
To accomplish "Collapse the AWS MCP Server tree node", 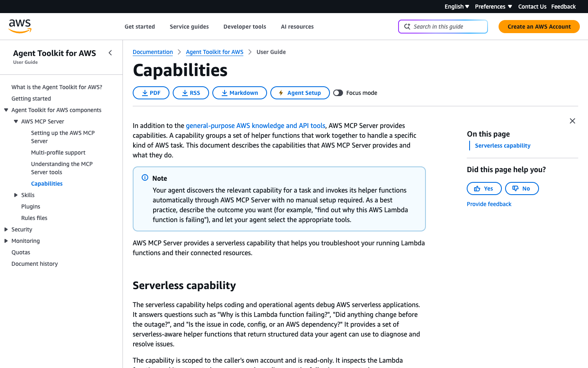I will [16, 121].
